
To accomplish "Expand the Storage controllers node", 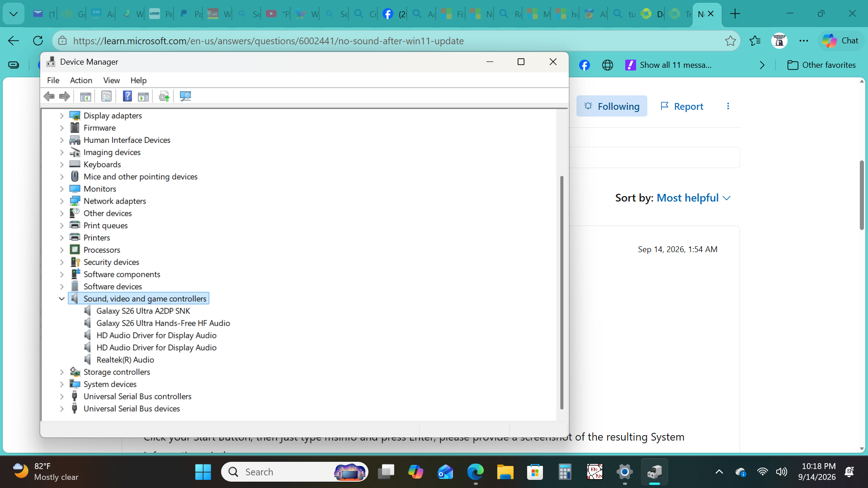I will [62, 372].
